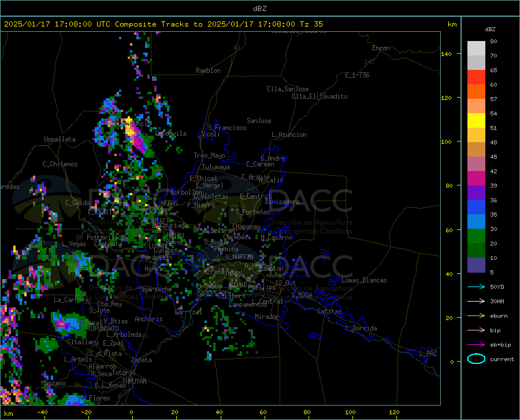Click the L_Asuncion map label
The width and height of the screenshot is (520, 420).
click(x=289, y=135)
